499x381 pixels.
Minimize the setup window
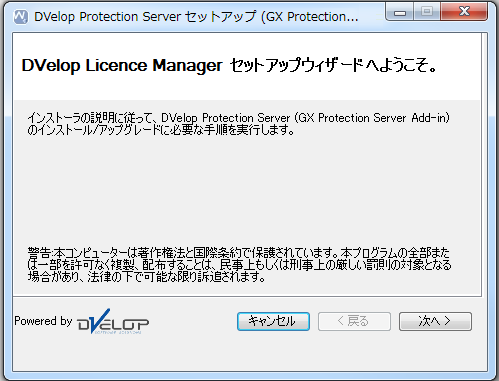pos(399,12)
